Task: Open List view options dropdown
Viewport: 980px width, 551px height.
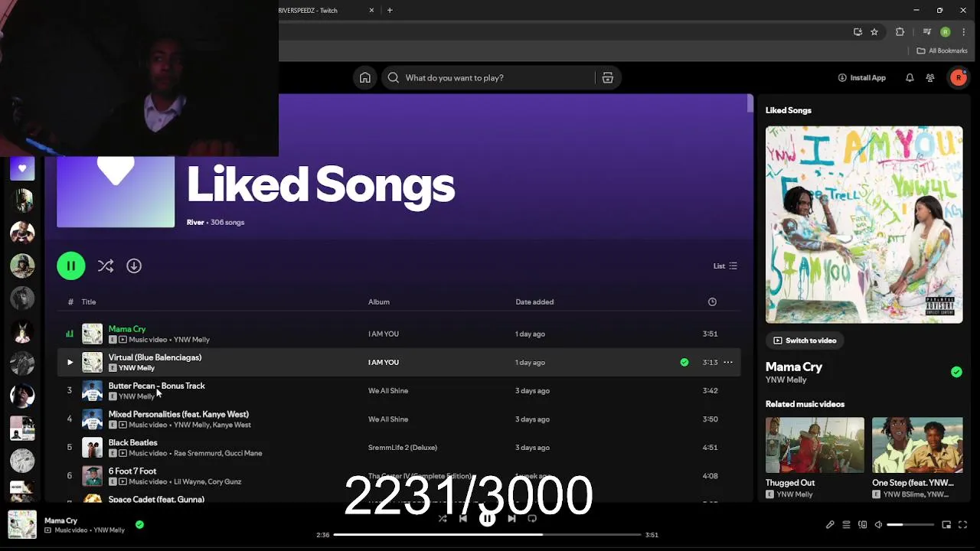Action: 725,266
